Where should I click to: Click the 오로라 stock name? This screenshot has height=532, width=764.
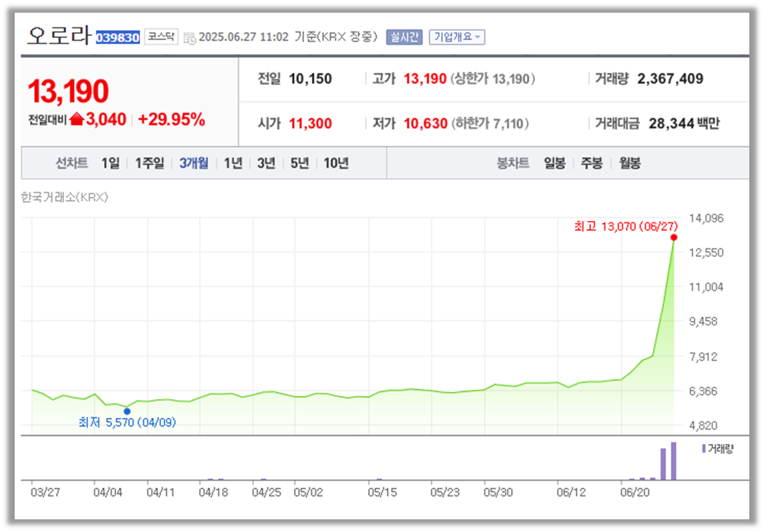[59, 35]
